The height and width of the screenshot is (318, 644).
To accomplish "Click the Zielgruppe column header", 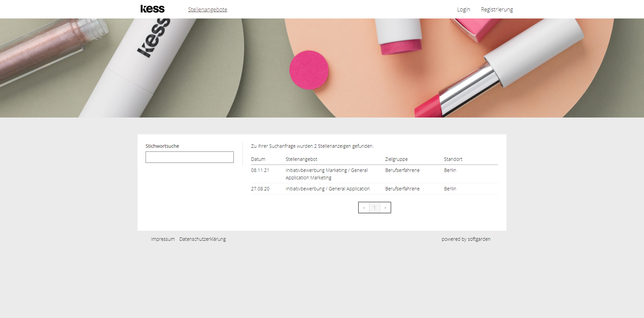I will 396,159.
